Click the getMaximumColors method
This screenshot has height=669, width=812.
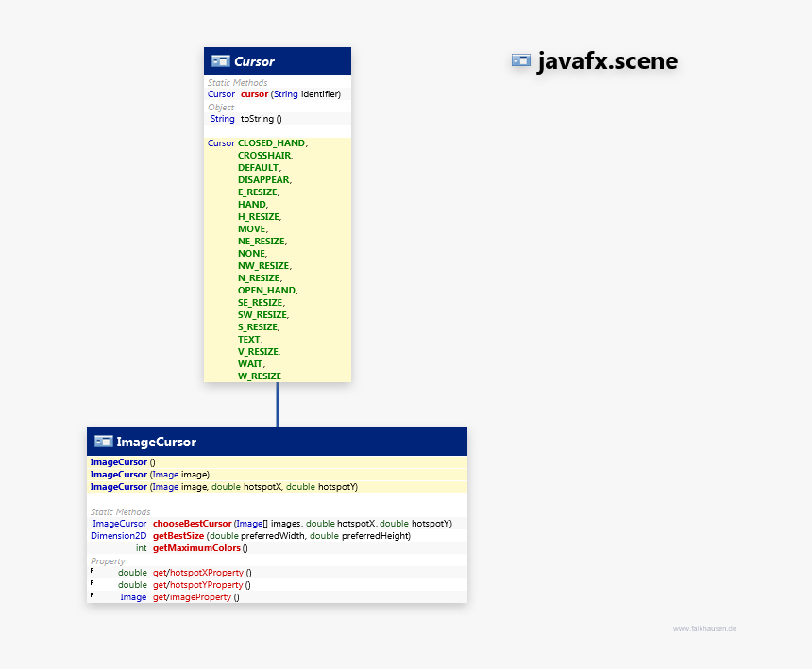coord(277,548)
